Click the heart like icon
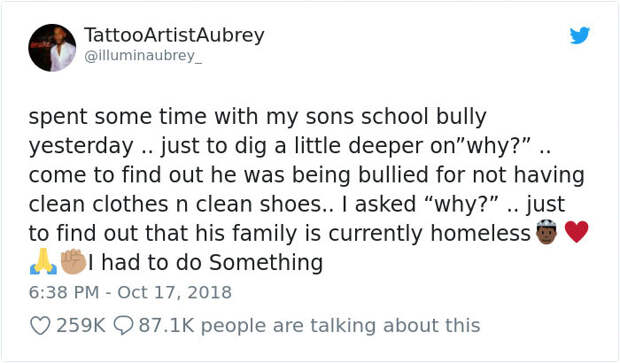The height and width of the screenshot is (363, 620). pos(40,326)
